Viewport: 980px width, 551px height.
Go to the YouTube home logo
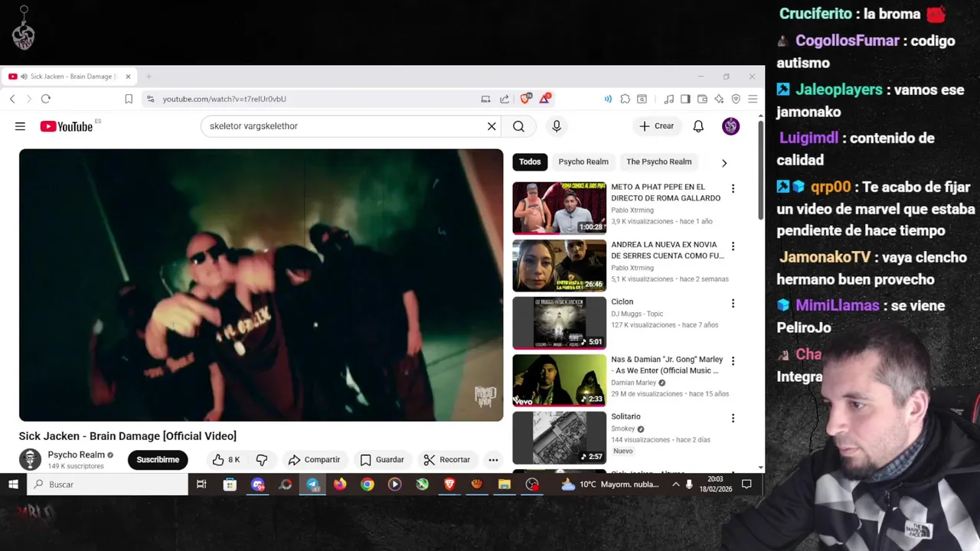click(x=67, y=126)
